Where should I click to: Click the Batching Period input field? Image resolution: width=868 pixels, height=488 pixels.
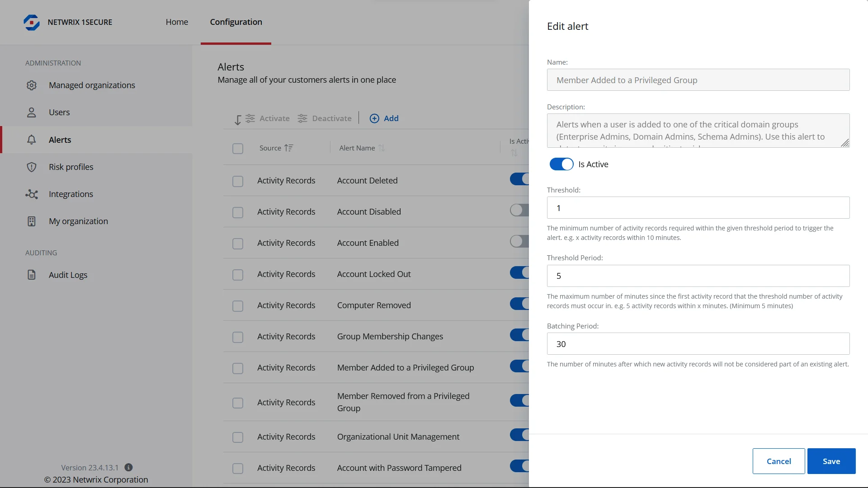(x=698, y=344)
